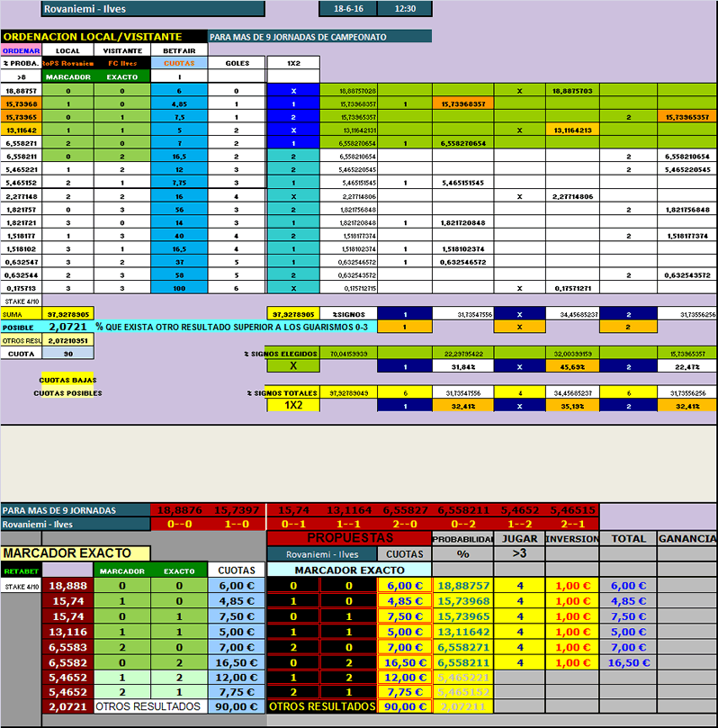
Task: Click the PROBABILIDAD column header
Action: [462, 538]
